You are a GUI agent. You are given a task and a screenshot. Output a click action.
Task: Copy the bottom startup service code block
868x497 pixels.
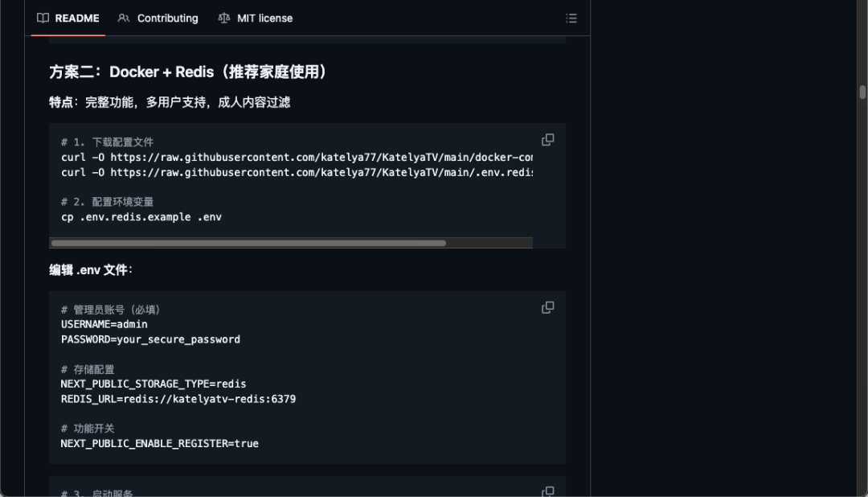point(547,491)
